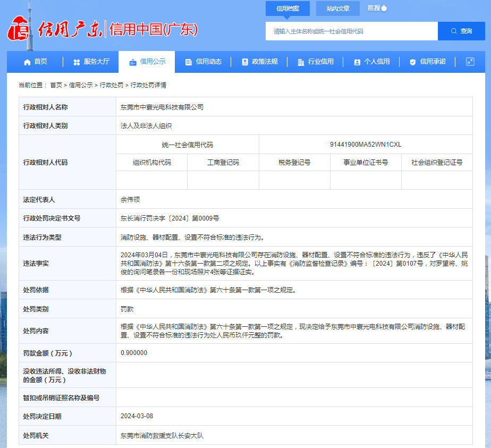Click document number 东长消行罚决字〔2024〕第0009号
The height and width of the screenshot is (448, 491).
(170, 218)
